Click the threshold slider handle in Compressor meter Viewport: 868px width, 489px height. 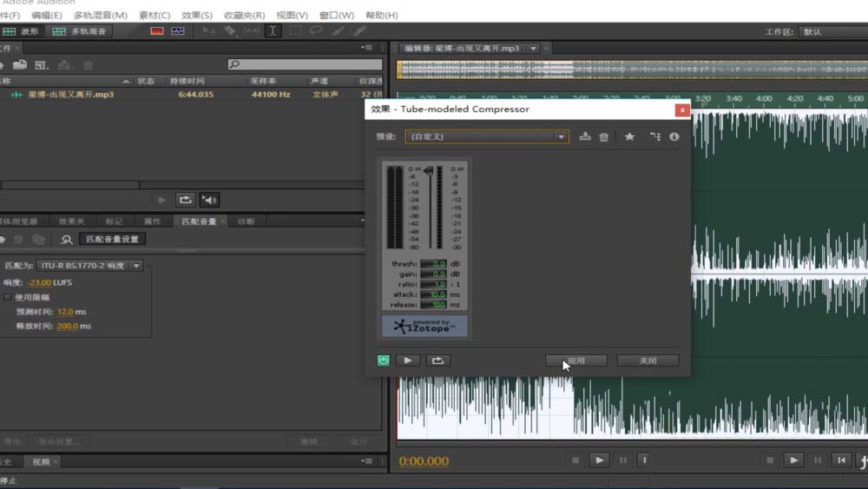[x=429, y=171]
